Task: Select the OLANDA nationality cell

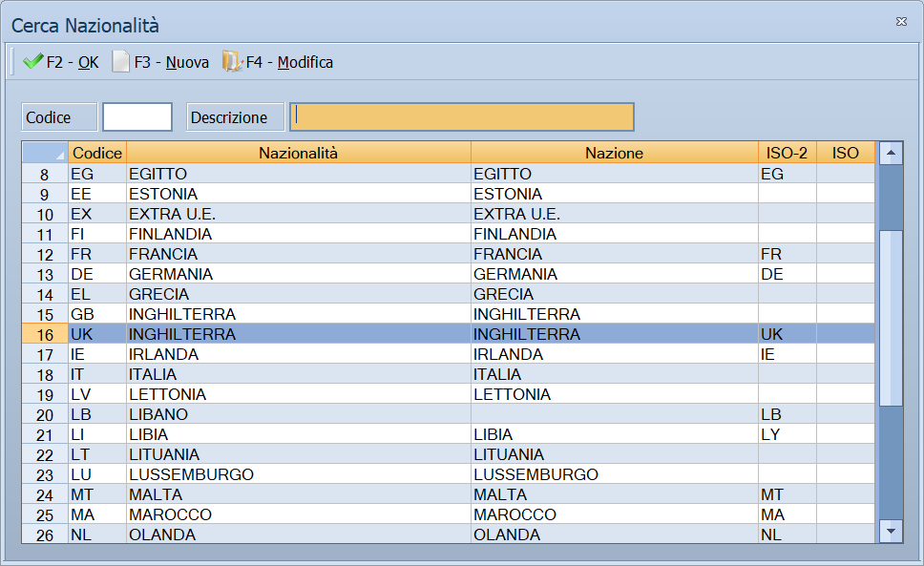Action: tap(299, 534)
